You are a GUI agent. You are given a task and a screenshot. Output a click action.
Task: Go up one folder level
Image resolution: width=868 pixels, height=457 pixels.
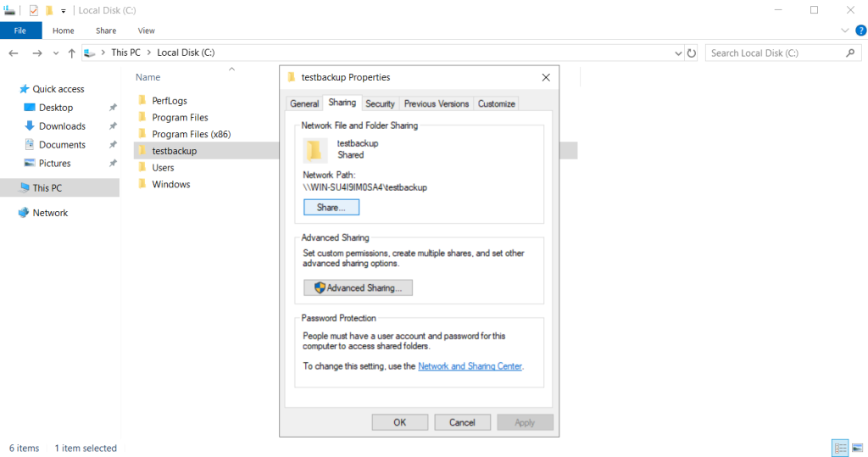[71, 53]
